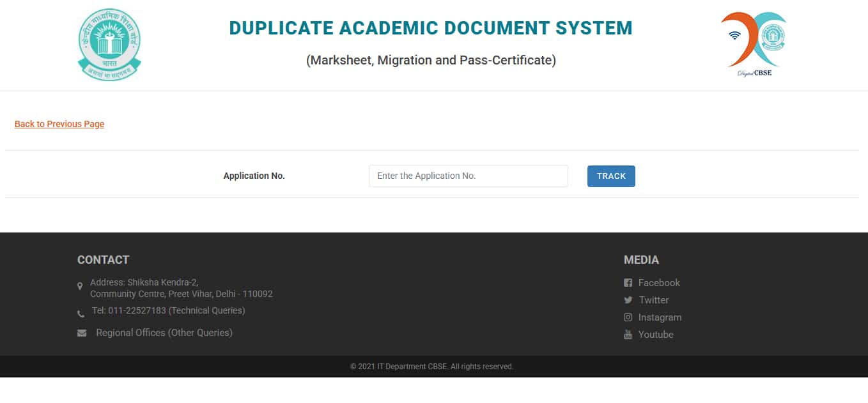868x403 pixels.
Task: Click the Twitter bird icon
Action: click(x=628, y=300)
